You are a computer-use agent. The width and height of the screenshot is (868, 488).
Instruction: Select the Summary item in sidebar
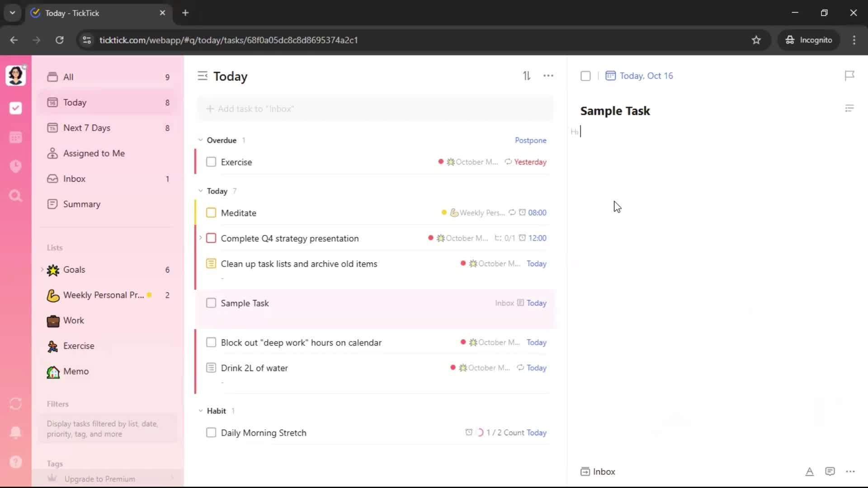tap(81, 204)
